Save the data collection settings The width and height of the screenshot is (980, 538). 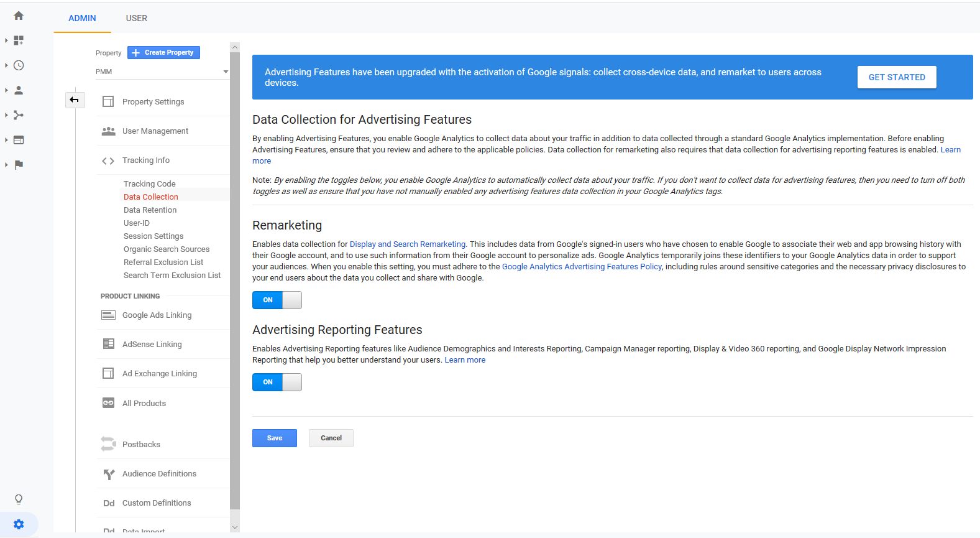pos(274,438)
